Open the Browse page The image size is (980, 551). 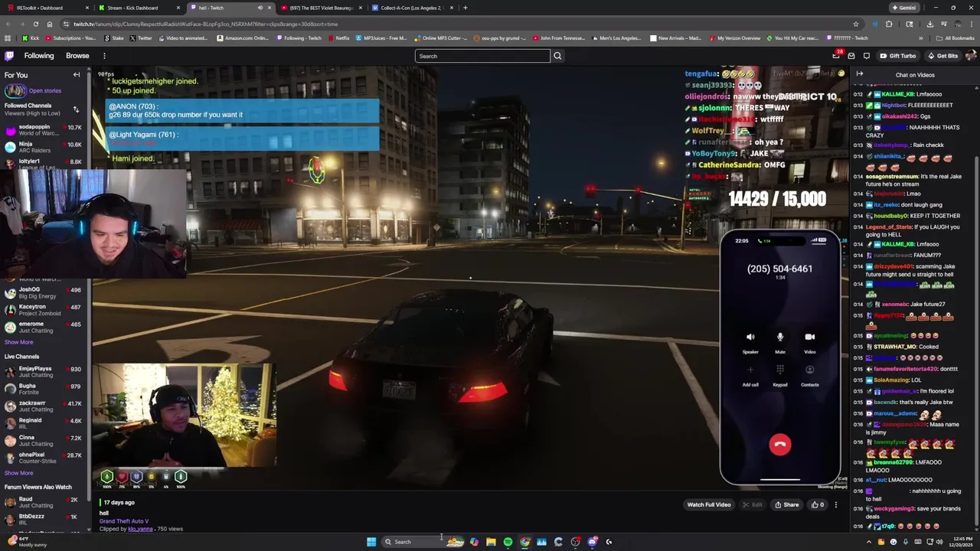pyautogui.click(x=77, y=56)
